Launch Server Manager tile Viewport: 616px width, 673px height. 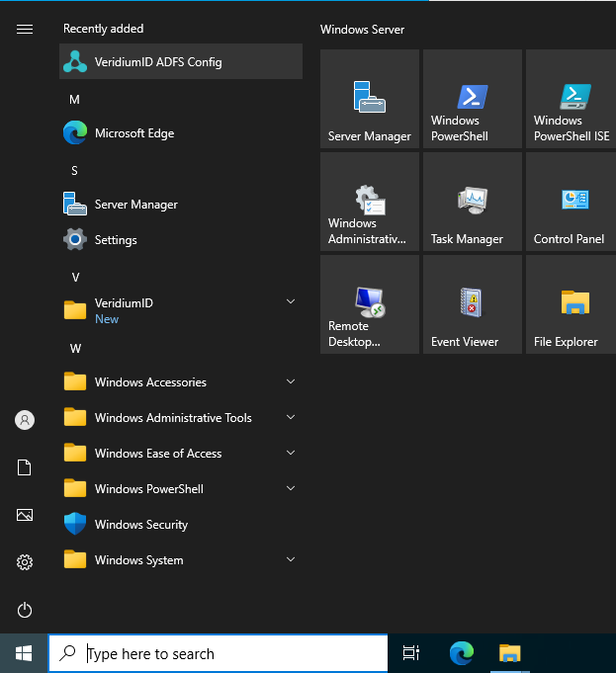pyautogui.click(x=370, y=100)
